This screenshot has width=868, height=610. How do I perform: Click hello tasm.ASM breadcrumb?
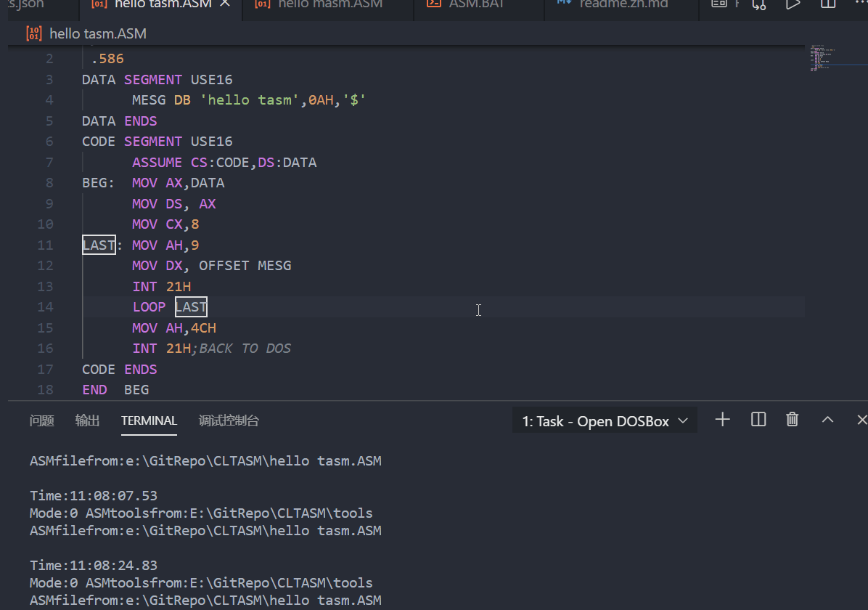point(98,34)
